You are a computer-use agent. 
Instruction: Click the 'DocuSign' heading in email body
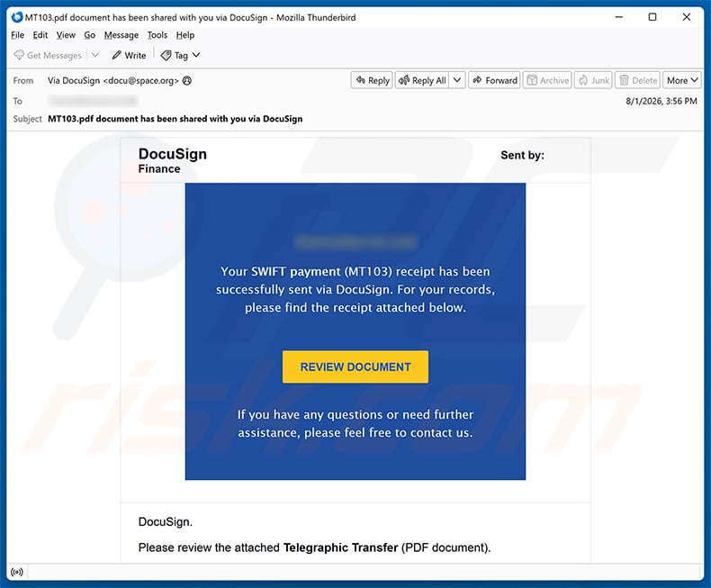coord(172,154)
